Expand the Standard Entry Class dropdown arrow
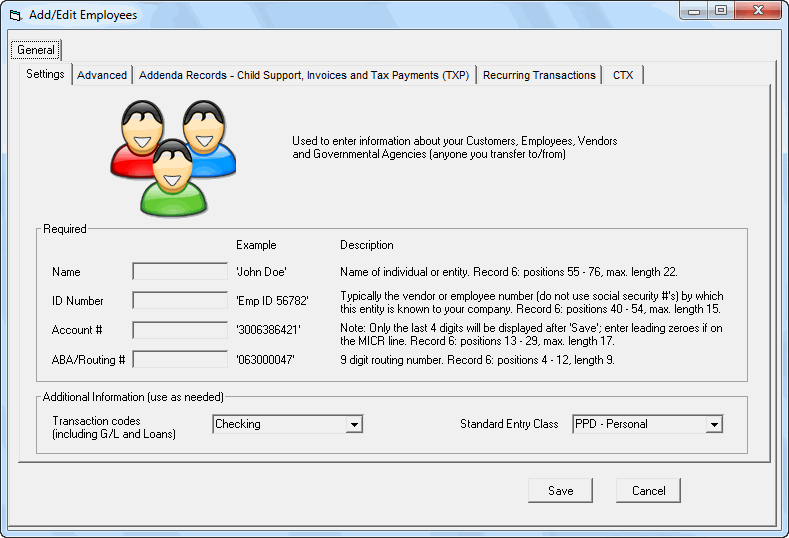Screen dimensions: 789x538 coord(714,424)
